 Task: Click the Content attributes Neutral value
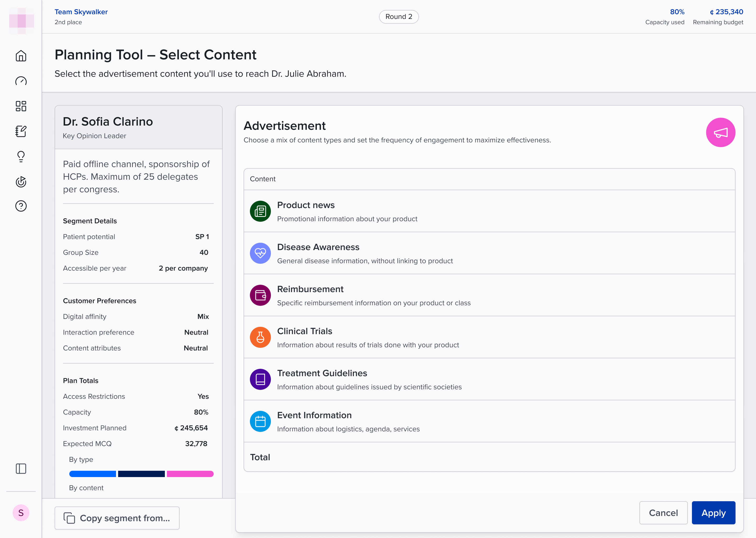pos(196,348)
